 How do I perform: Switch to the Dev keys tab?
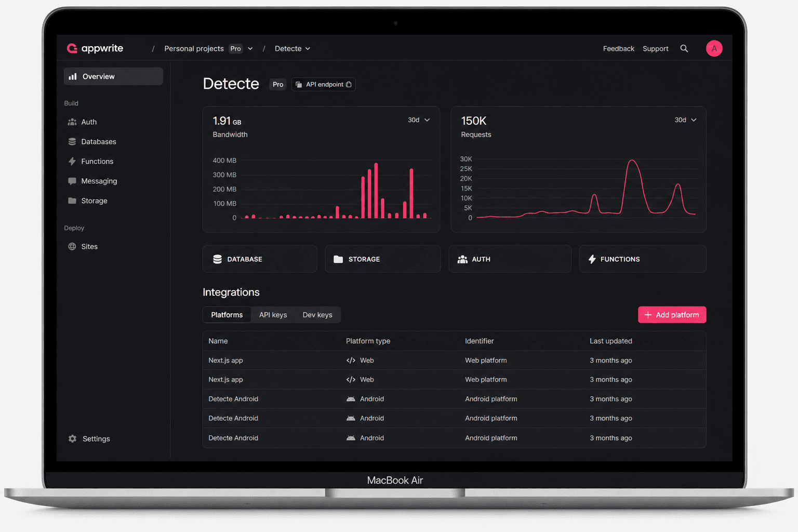[317, 315]
